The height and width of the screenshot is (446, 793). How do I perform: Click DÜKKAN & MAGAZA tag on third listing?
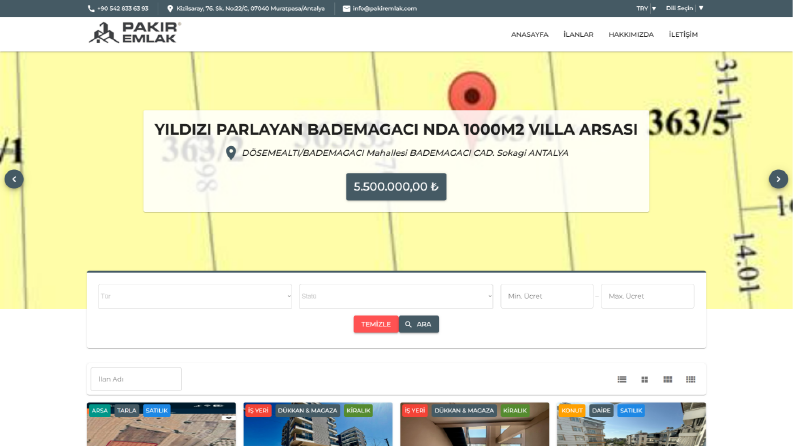[464, 411]
